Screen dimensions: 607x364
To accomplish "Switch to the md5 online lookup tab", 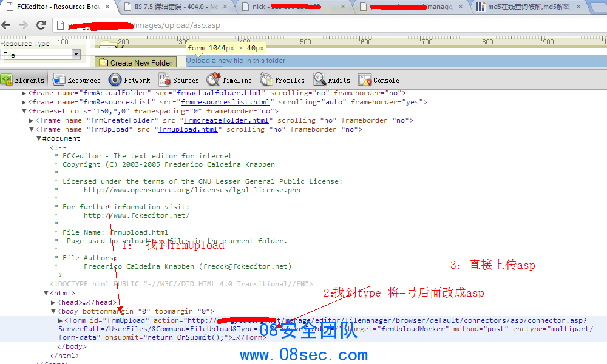I will [x=529, y=7].
